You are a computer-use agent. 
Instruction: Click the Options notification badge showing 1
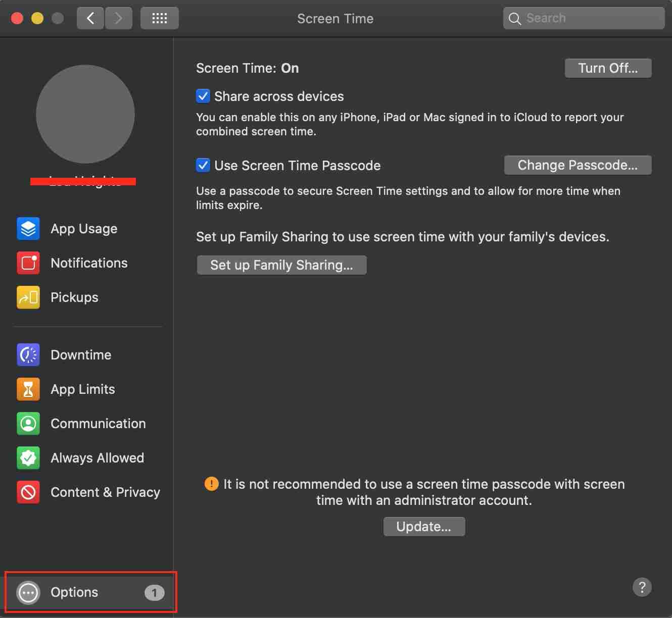pos(155,593)
